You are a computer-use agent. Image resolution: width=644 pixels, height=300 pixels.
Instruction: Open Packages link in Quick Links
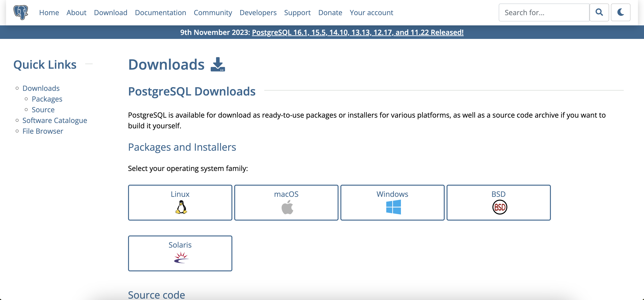click(x=47, y=99)
